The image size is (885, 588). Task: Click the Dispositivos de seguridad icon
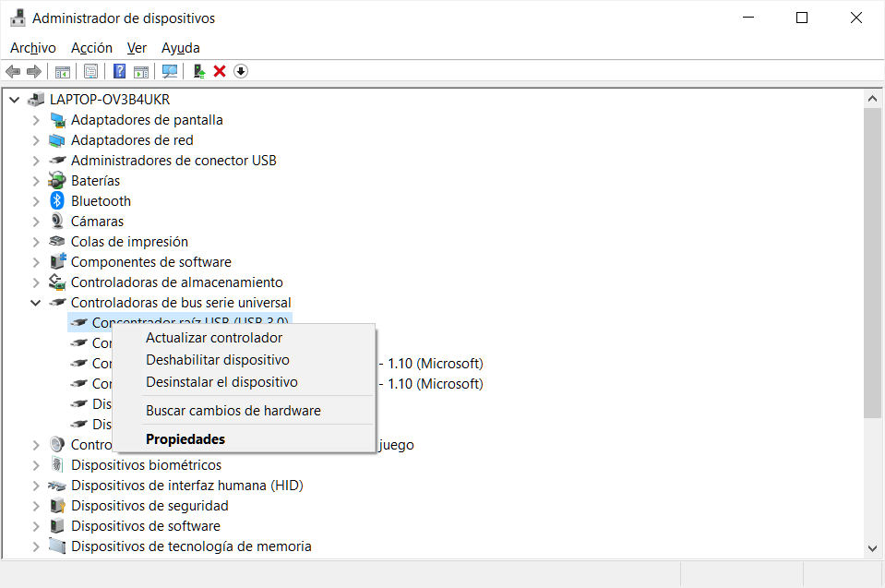57,505
